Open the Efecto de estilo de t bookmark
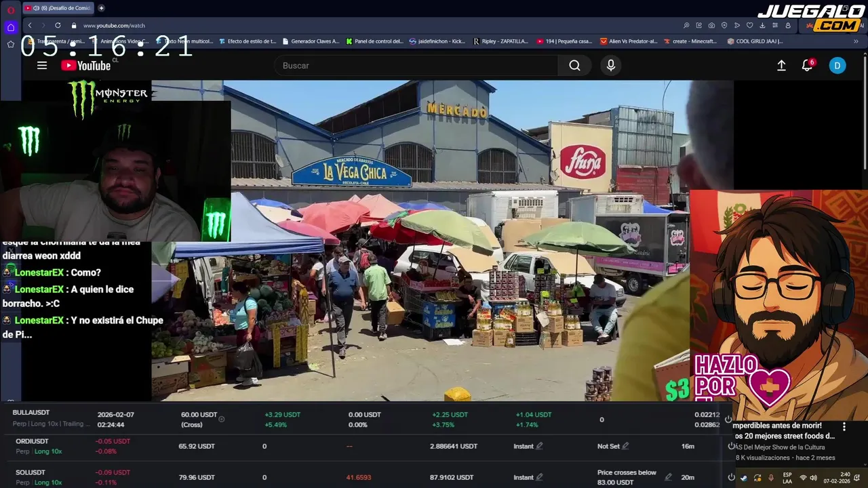The width and height of the screenshot is (868, 488). pyautogui.click(x=248, y=41)
